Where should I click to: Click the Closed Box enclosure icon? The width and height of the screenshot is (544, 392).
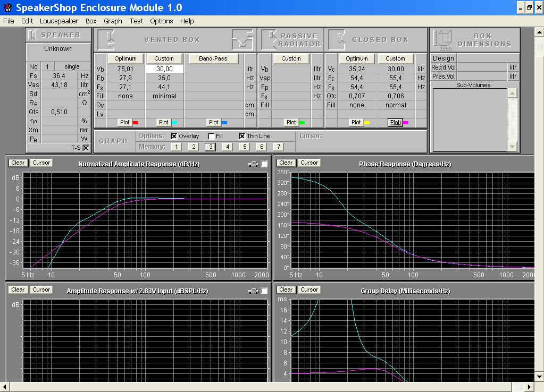(337, 40)
